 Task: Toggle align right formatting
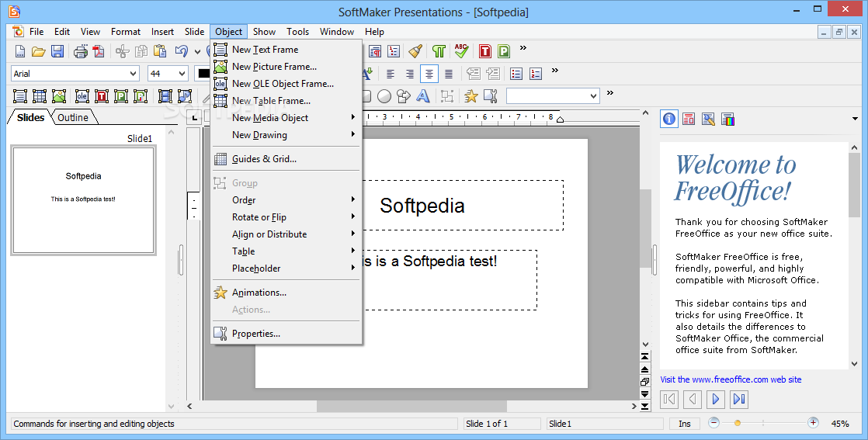click(x=410, y=74)
